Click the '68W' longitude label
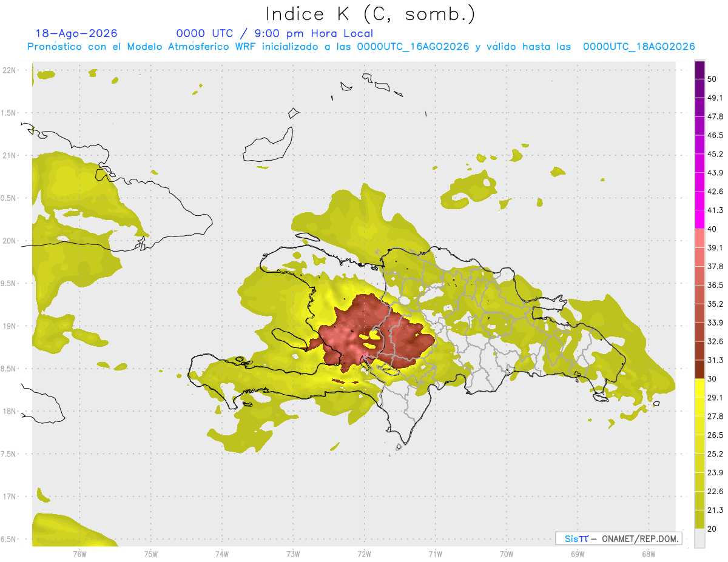Image resolution: width=728 pixels, height=562 pixels. (x=649, y=554)
